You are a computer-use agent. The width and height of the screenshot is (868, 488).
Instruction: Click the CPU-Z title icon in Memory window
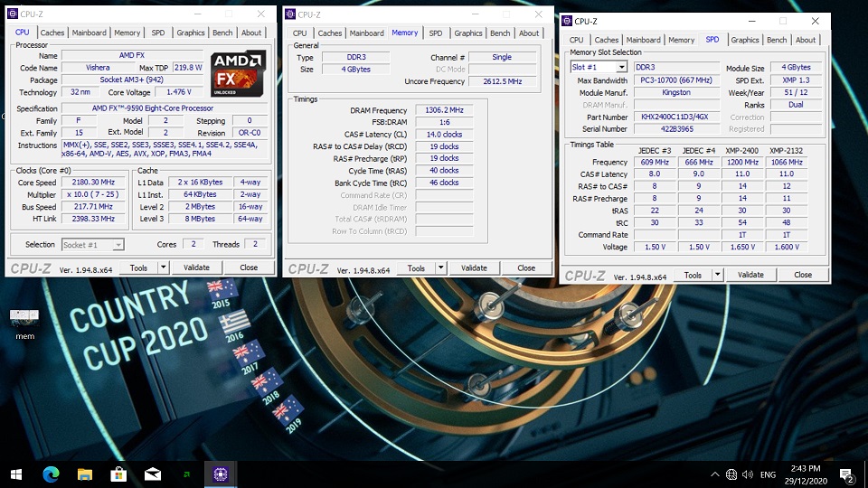pyautogui.click(x=290, y=14)
